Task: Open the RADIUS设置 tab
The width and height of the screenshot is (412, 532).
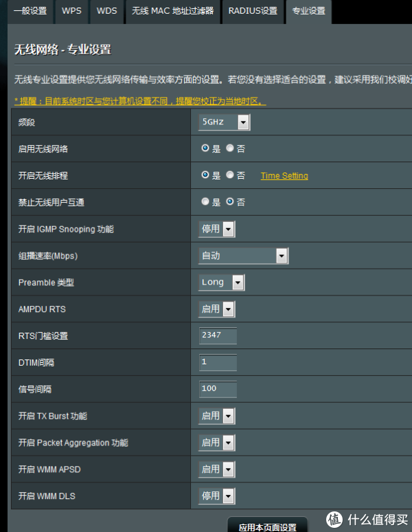Action: [253, 11]
